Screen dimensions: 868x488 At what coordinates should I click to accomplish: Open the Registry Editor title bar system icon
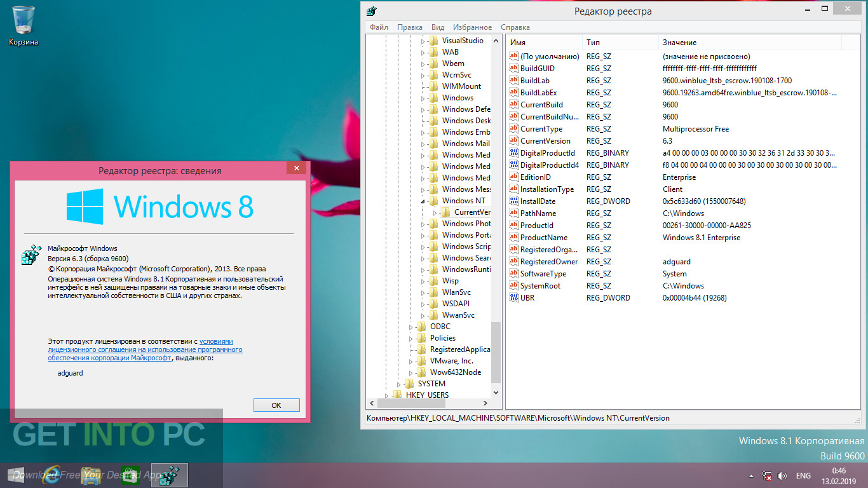pos(372,11)
